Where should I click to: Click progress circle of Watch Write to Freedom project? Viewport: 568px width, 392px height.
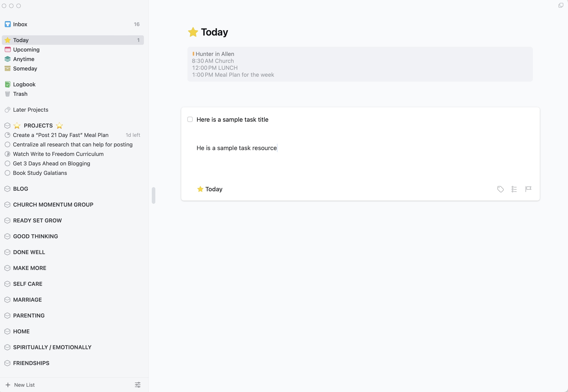coord(8,154)
